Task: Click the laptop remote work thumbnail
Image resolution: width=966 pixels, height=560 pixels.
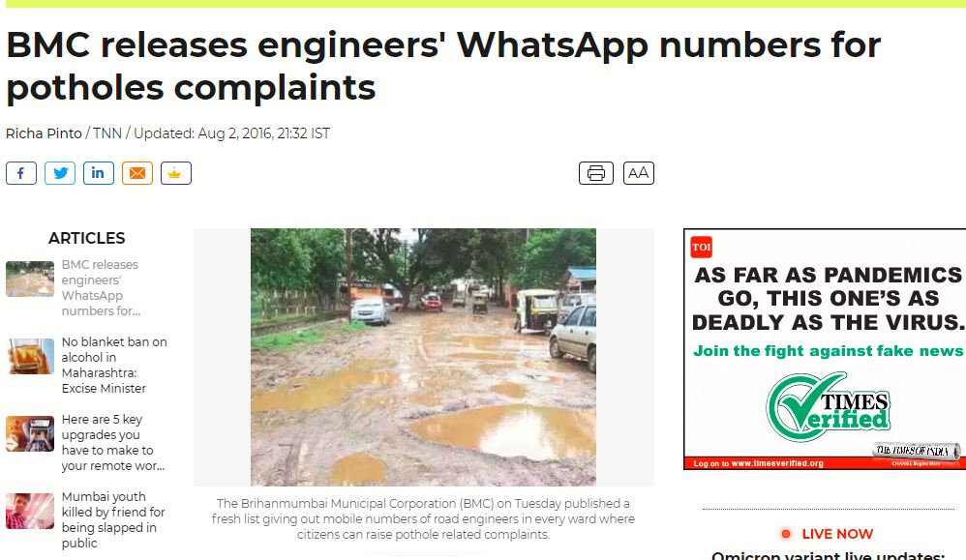Action: click(x=30, y=434)
